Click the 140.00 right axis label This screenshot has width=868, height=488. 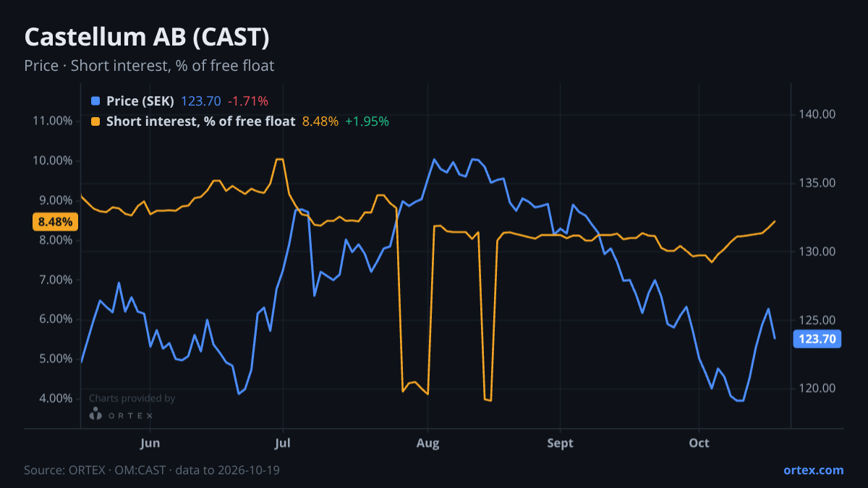tap(817, 114)
